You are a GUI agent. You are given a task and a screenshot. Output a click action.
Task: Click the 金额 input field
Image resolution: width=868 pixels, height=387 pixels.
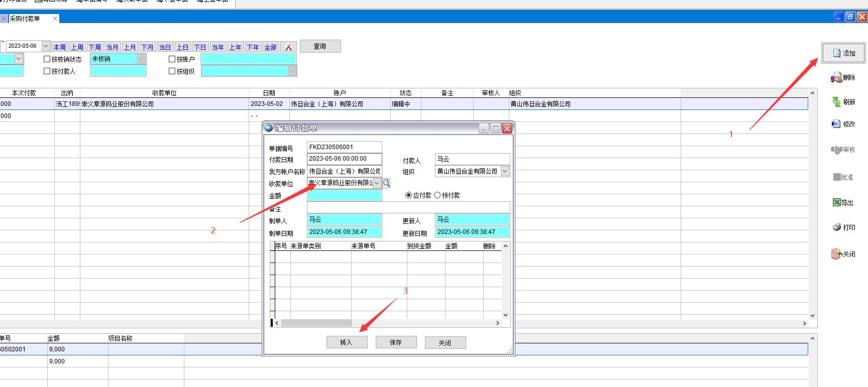pyautogui.click(x=344, y=196)
